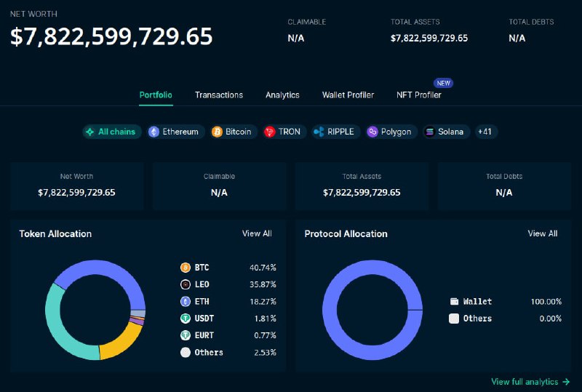Click the EURT 0.77% value
This screenshot has height=392, width=582.
pos(265,335)
